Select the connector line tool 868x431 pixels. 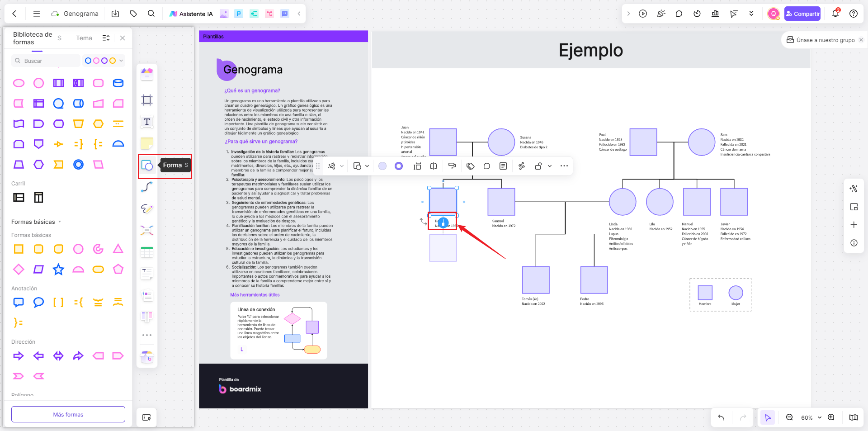click(147, 187)
